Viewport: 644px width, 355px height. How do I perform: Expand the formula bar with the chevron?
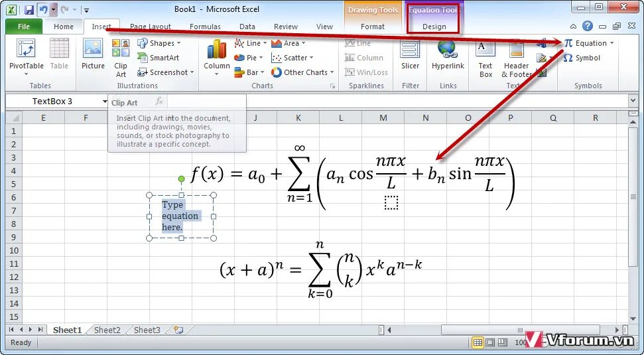point(633,101)
